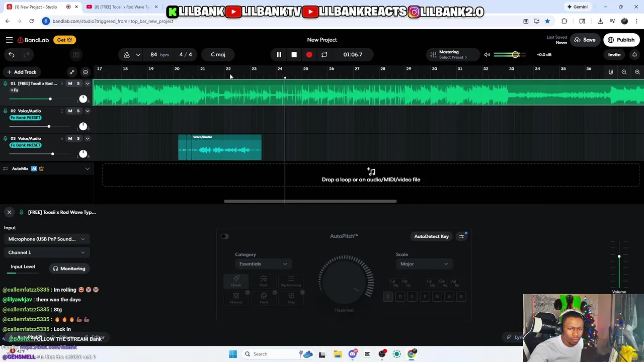Mute track 03 Voice/Audio
644x362 pixels.
click(x=70, y=138)
